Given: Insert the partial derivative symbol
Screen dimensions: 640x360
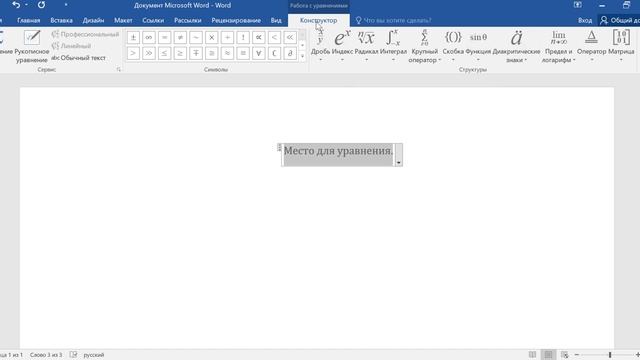Looking at the screenshot, I should [x=290, y=53].
